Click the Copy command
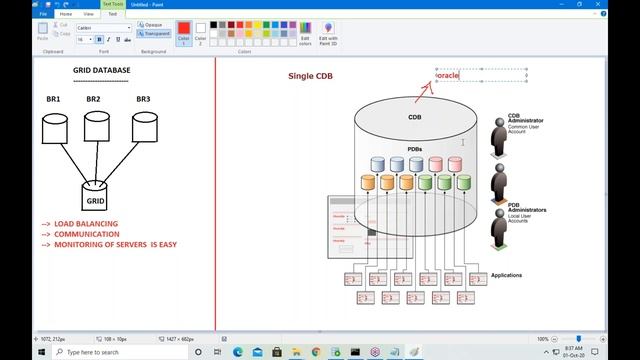640x360 pixels. point(62,34)
